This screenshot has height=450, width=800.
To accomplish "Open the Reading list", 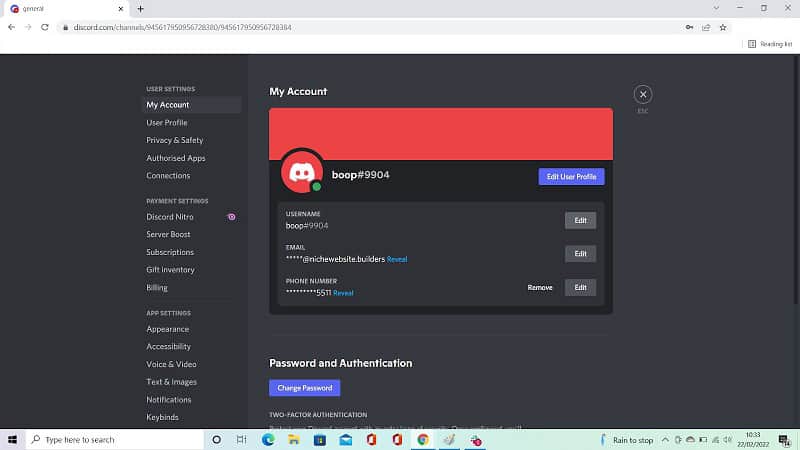I will coord(770,44).
